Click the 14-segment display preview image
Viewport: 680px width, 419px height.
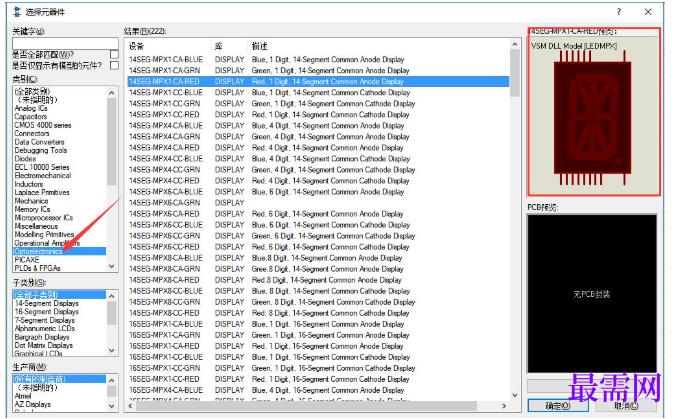click(593, 118)
